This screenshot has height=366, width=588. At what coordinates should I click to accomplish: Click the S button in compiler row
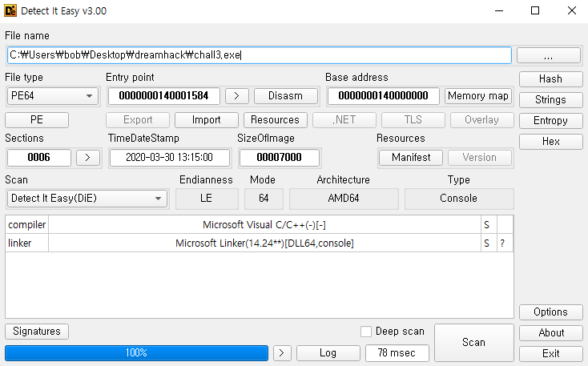click(x=489, y=225)
